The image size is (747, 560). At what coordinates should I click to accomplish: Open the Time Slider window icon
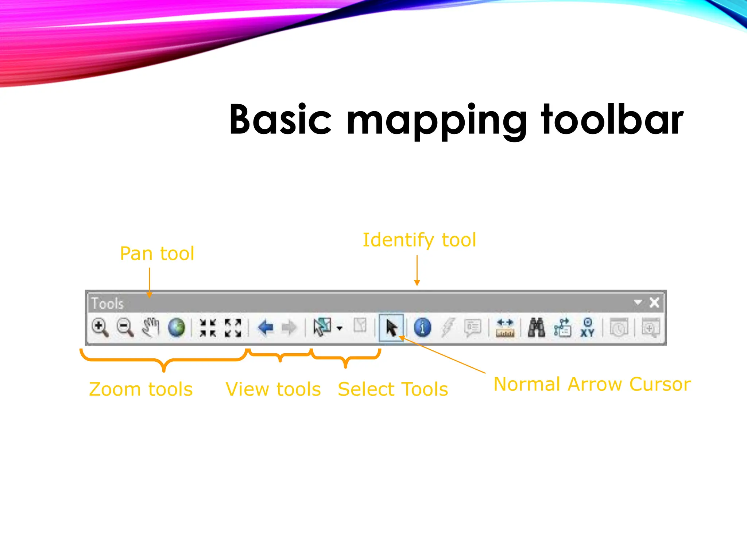point(619,327)
